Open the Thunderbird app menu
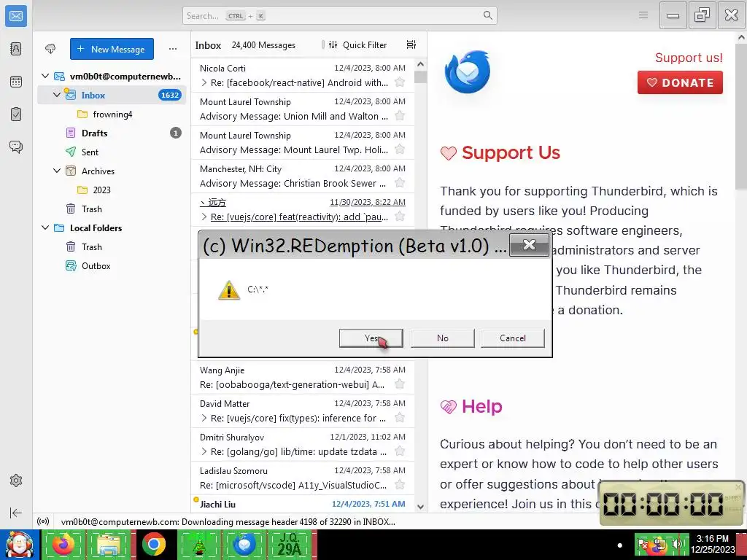The image size is (747, 560). click(x=643, y=15)
